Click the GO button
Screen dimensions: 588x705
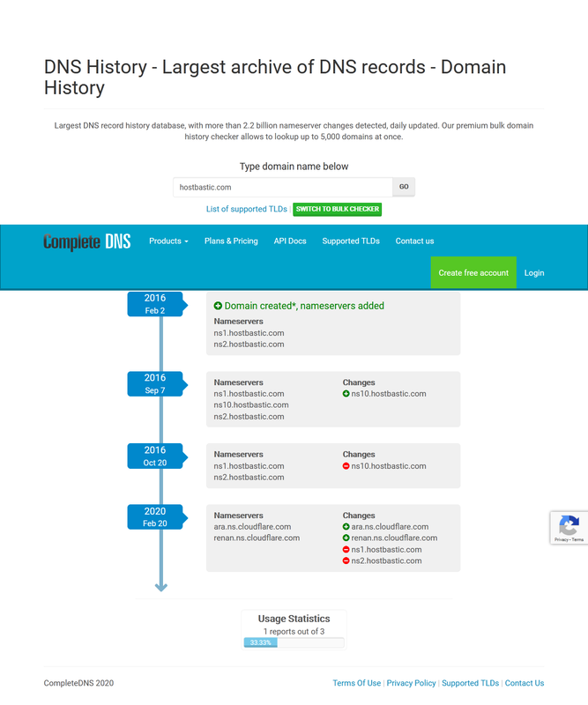(x=404, y=187)
